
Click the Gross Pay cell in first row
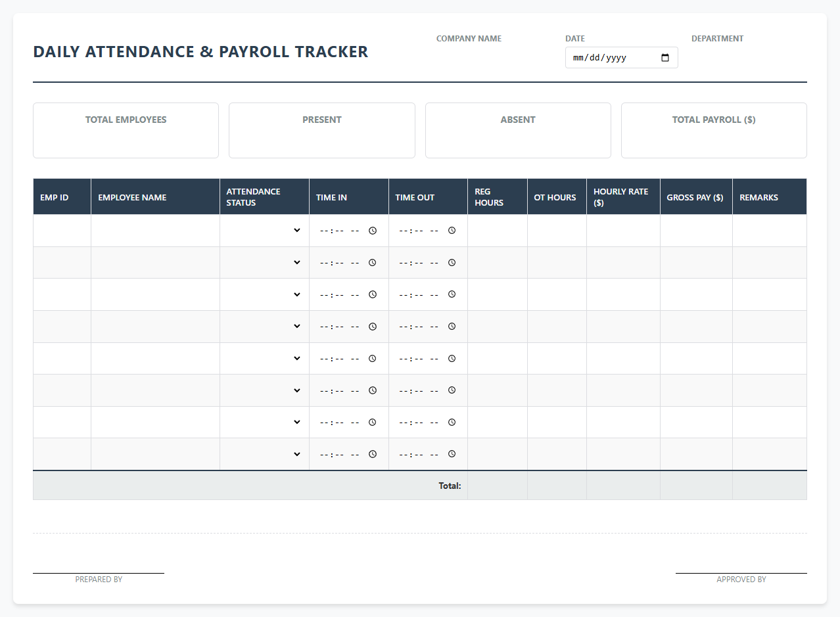(696, 231)
